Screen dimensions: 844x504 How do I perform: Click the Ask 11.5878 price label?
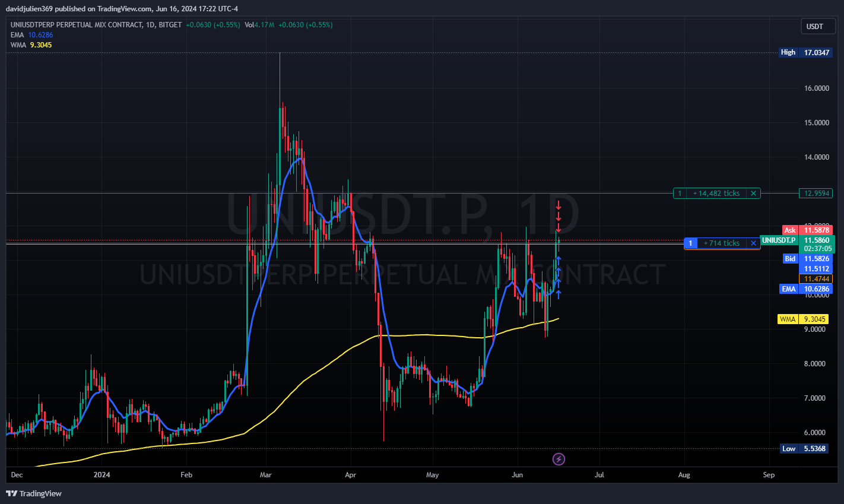click(808, 230)
